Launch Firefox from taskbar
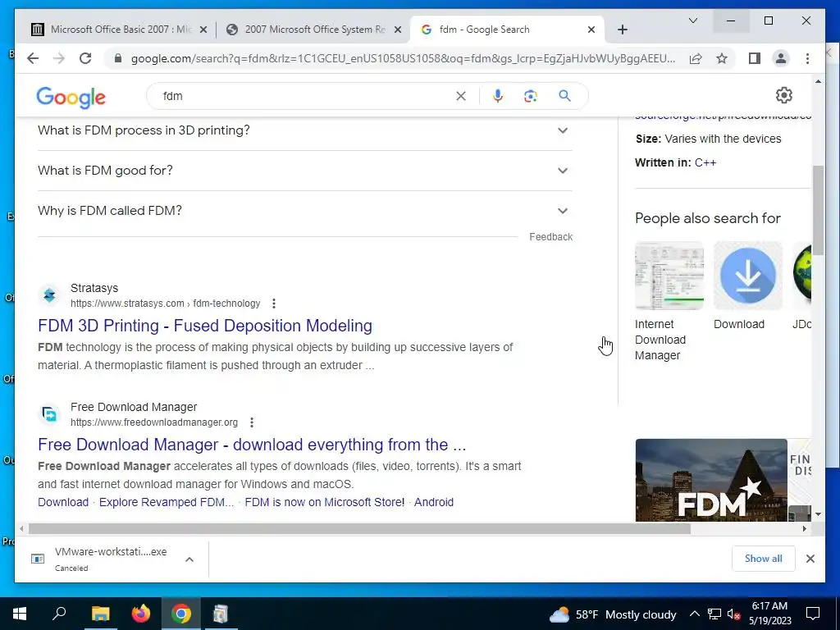 click(141, 614)
